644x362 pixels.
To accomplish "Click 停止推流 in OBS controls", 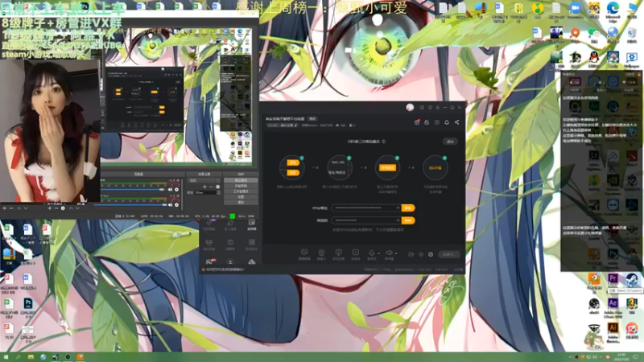I will point(241,180).
